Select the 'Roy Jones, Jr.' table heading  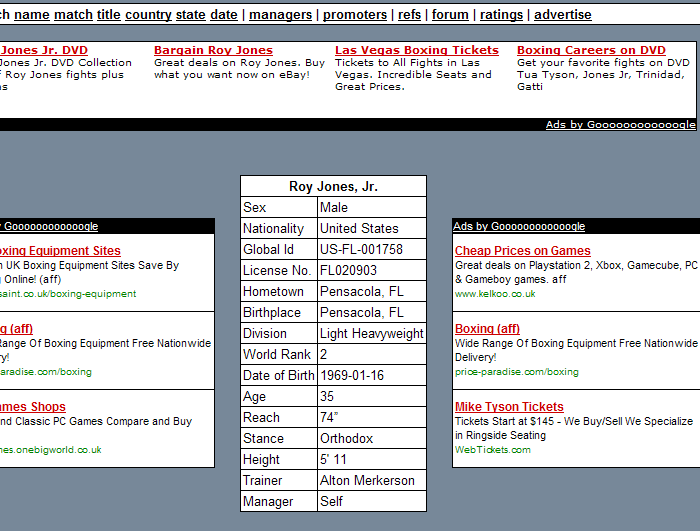[x=333, y=186]
